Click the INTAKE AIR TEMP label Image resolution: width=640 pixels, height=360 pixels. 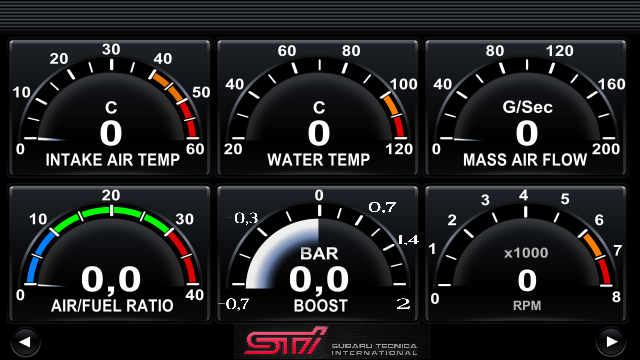(x=113, y=160)
